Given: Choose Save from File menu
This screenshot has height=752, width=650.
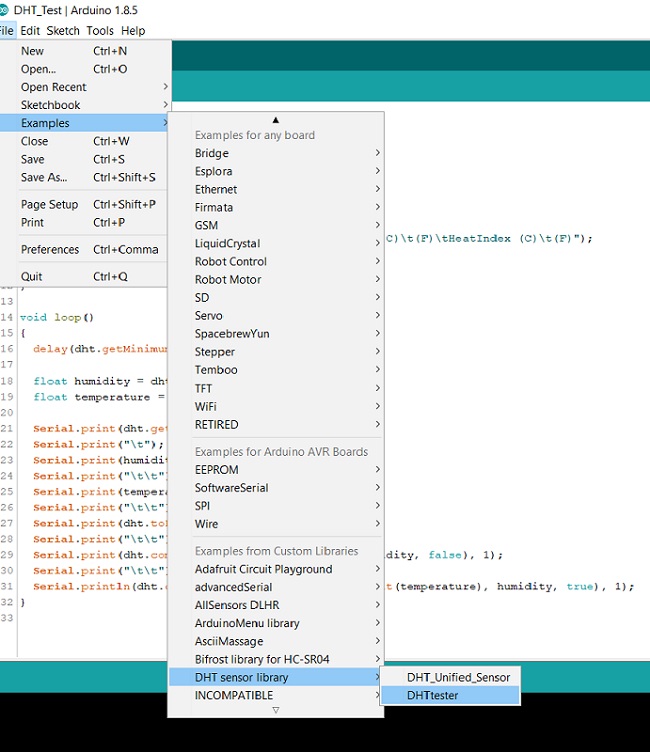Looking at the screenshot, I should (84, 159).
